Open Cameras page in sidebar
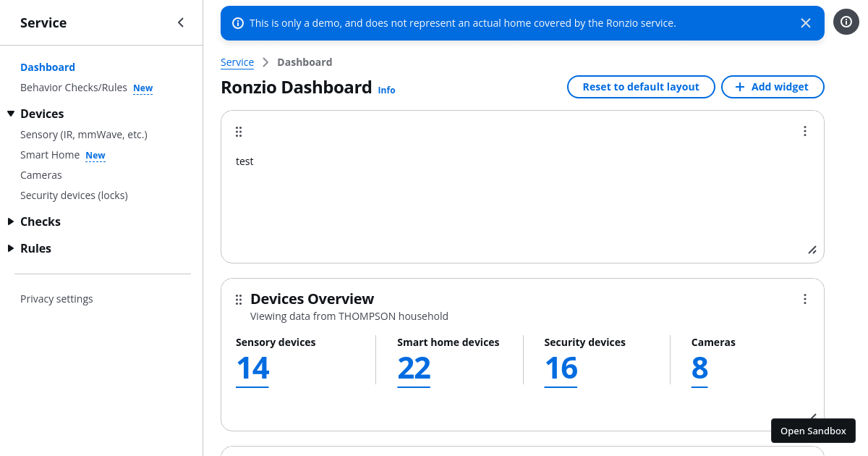 [x=41, y=175]
